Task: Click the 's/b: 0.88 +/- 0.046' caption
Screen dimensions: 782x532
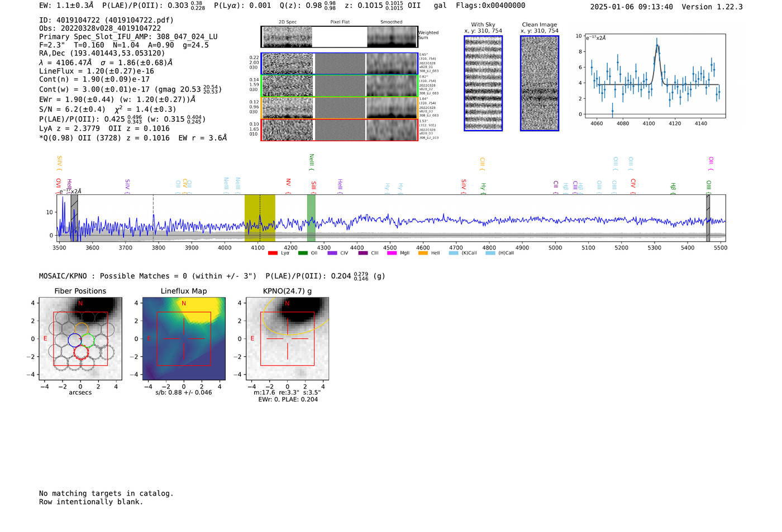Action: coord(184,392)
